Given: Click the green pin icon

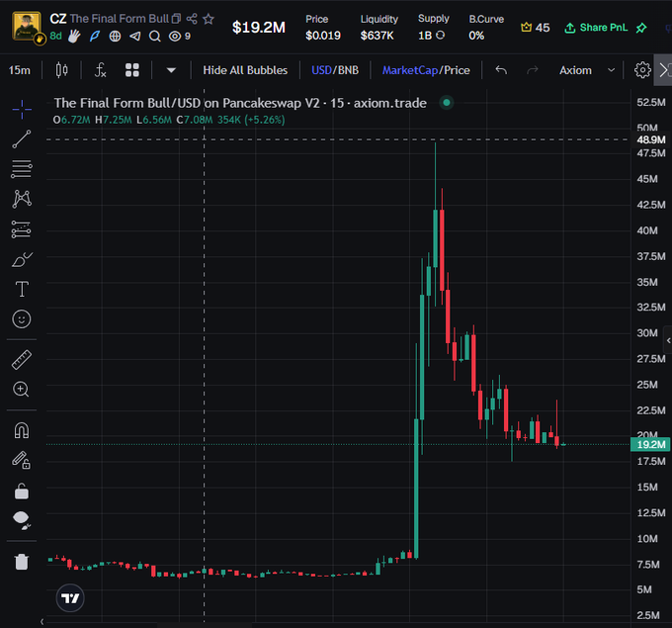Looking at the screenshot, I should click(641, 28).
